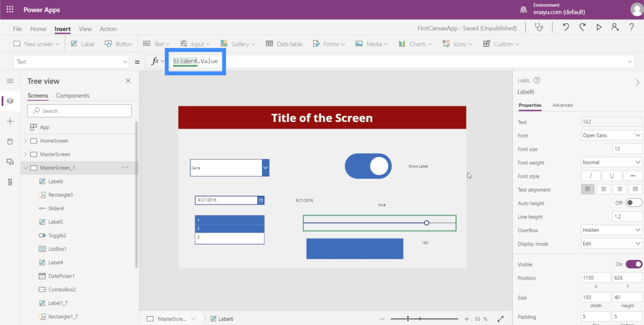The image size is (644, 325).
Task: Open the fx function dropdown
Action: click(158, 61)
